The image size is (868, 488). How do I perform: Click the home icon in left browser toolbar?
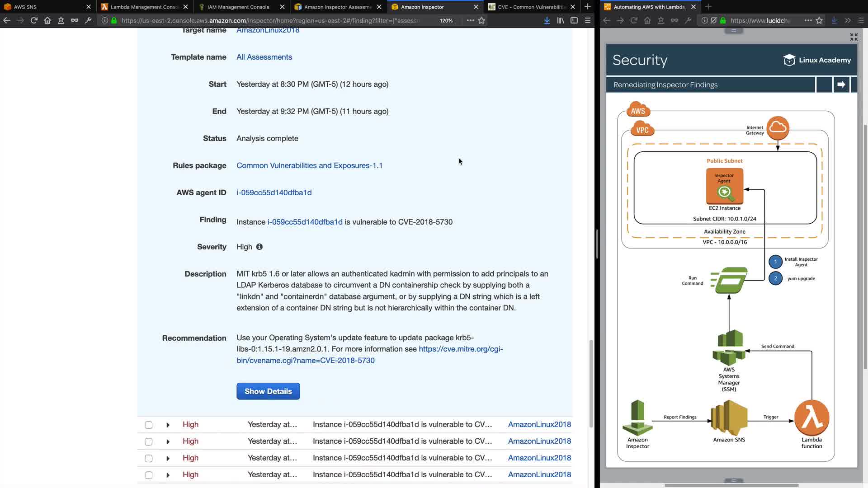tap(47, 20)
